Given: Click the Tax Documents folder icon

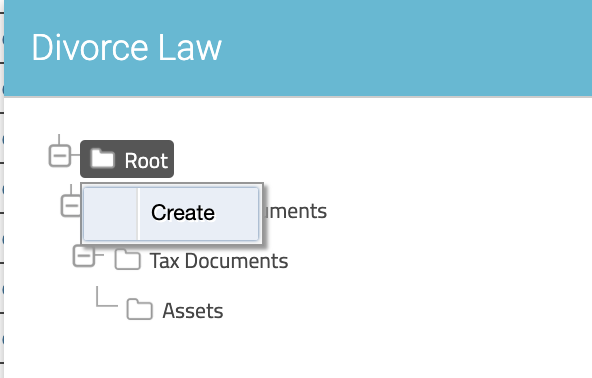Looking at the screenshot, I should [x=128, y=259].
